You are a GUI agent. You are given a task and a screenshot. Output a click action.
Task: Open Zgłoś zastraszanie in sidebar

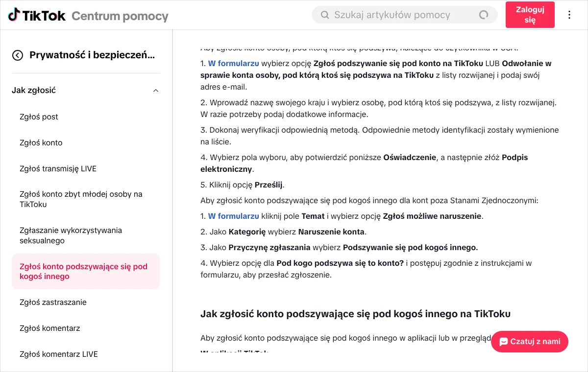coord(53,302)
